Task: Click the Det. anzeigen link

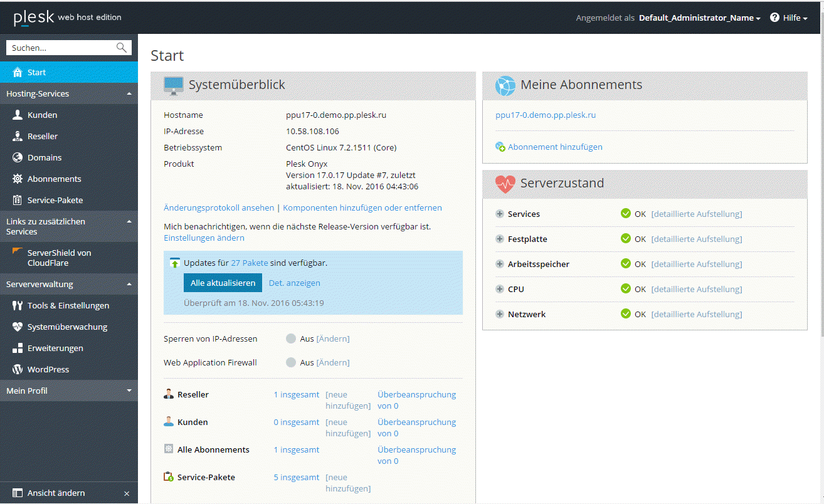Action: tap(295, 283)
